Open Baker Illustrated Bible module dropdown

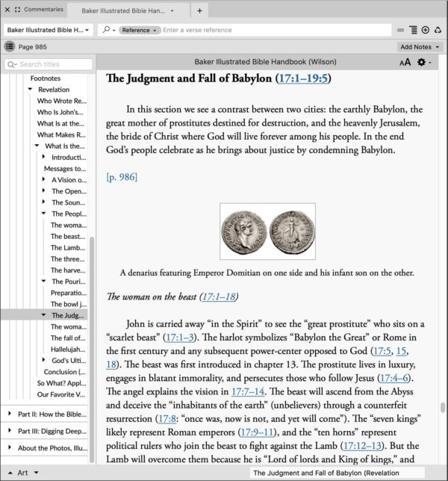[48, 30]
